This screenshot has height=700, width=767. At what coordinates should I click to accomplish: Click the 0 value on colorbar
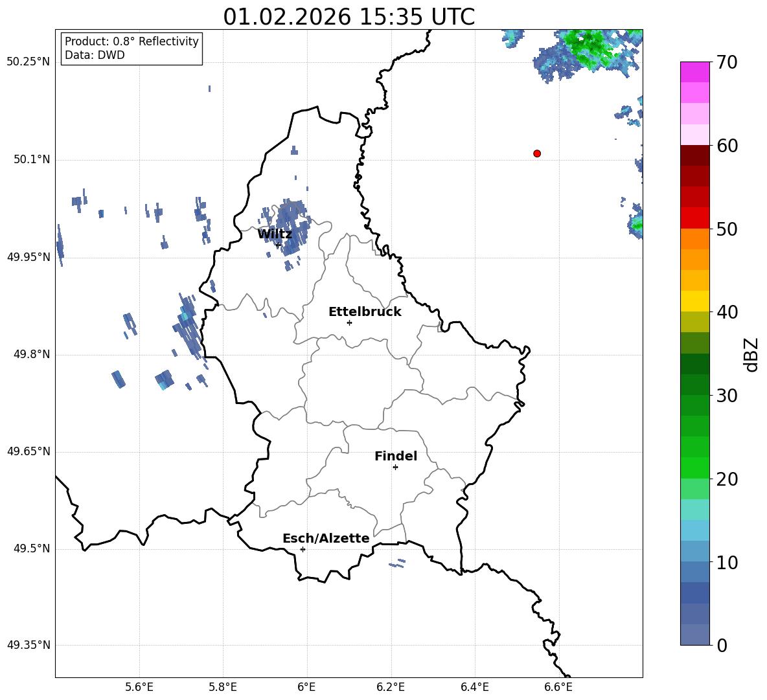[x=722, y=646]
